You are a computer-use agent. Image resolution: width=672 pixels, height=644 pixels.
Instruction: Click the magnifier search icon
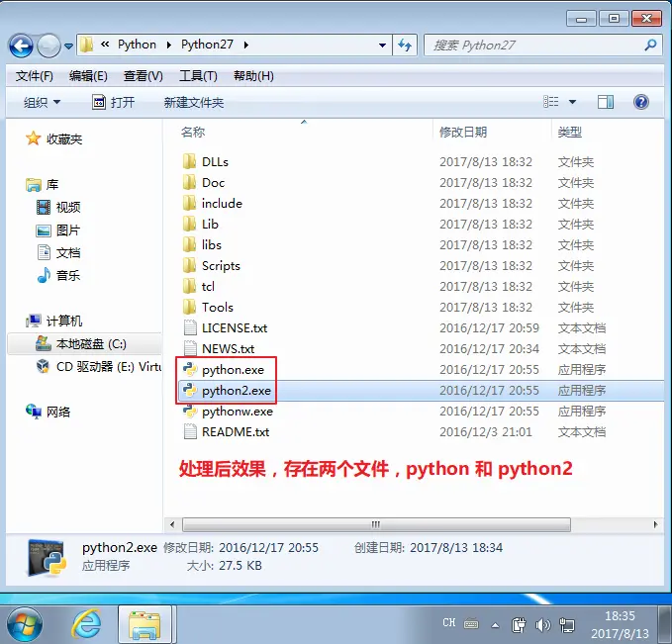click(x=650, y=45)
